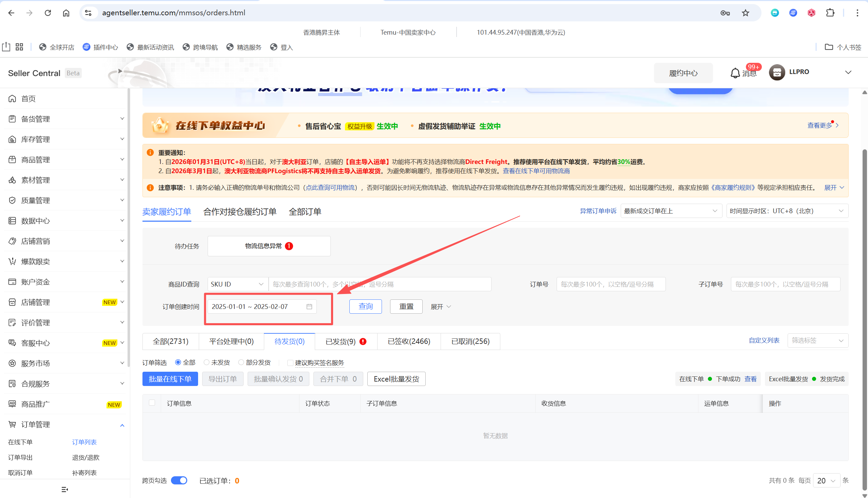
Task: Check the 建议购买签名服务 checkbox
Action: tap(290, 363)
